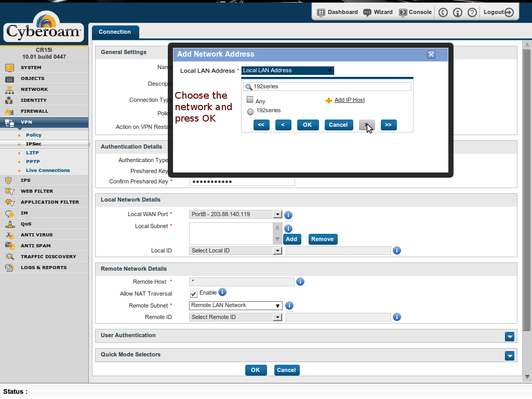Click the help question mark icon
Viewport: 532px width, 399px height.
[472, 12]
